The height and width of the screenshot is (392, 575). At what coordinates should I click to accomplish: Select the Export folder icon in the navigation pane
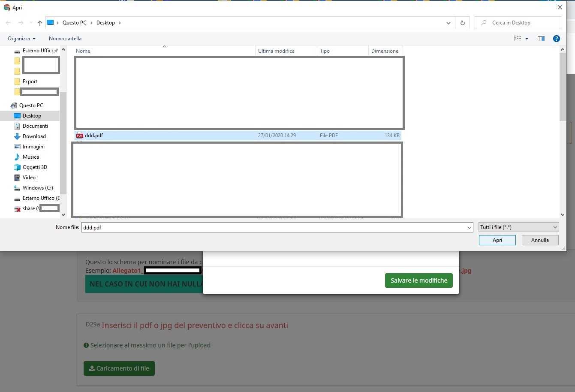pyautogui.click(x=17, y=81)
